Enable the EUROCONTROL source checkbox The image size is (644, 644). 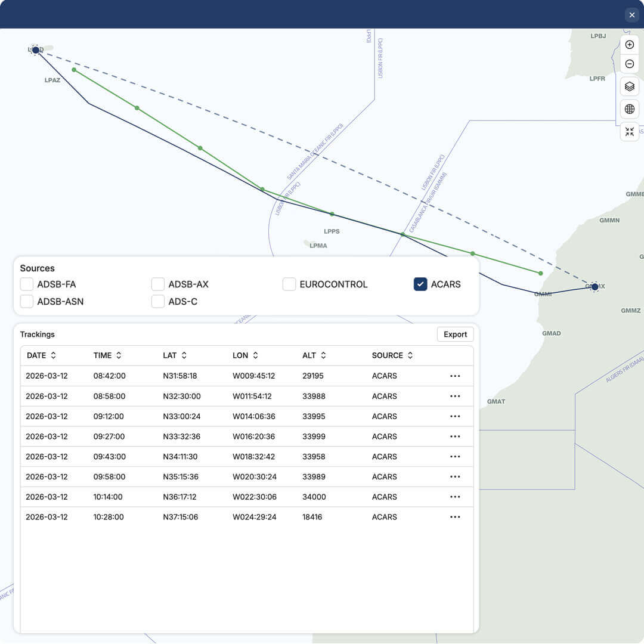coord(289,284)
